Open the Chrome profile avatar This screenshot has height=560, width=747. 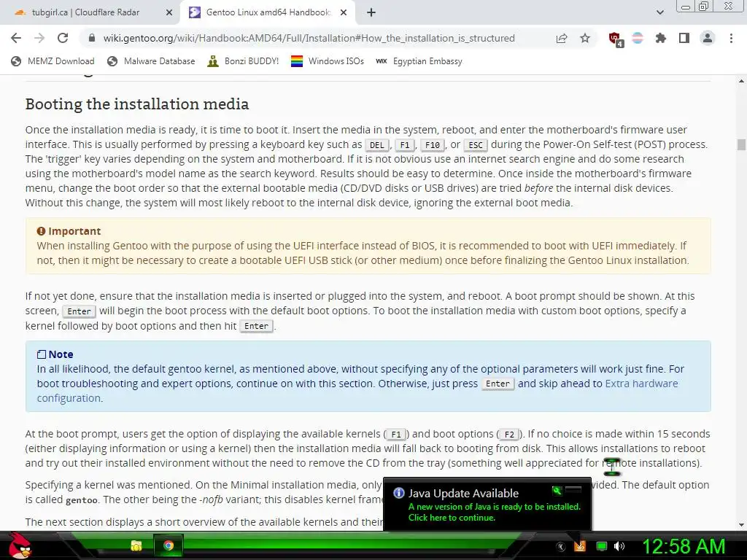tap(708, 38)
